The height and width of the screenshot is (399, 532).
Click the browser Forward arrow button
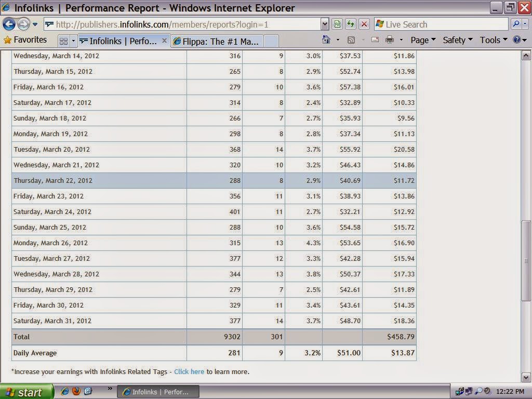click(23, 24)
